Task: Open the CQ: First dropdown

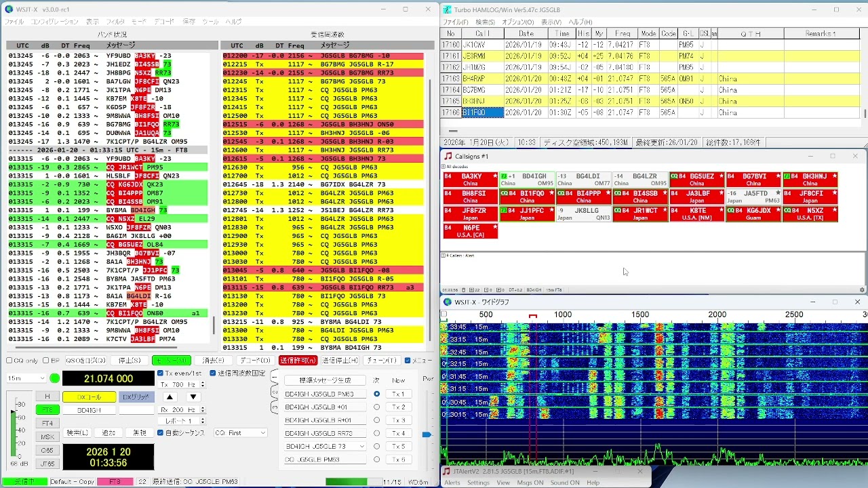Action: pyautogui.click(x=240, y=432)
